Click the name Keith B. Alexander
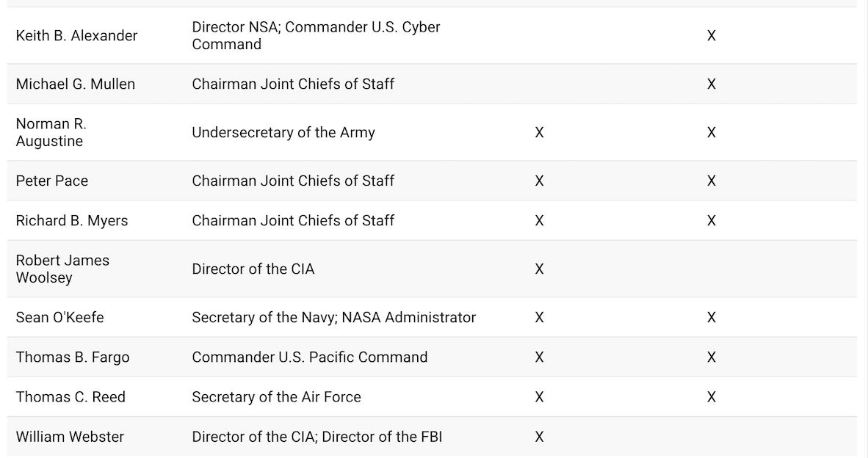This screenshot has height=458, width=868. pos(76,36)
